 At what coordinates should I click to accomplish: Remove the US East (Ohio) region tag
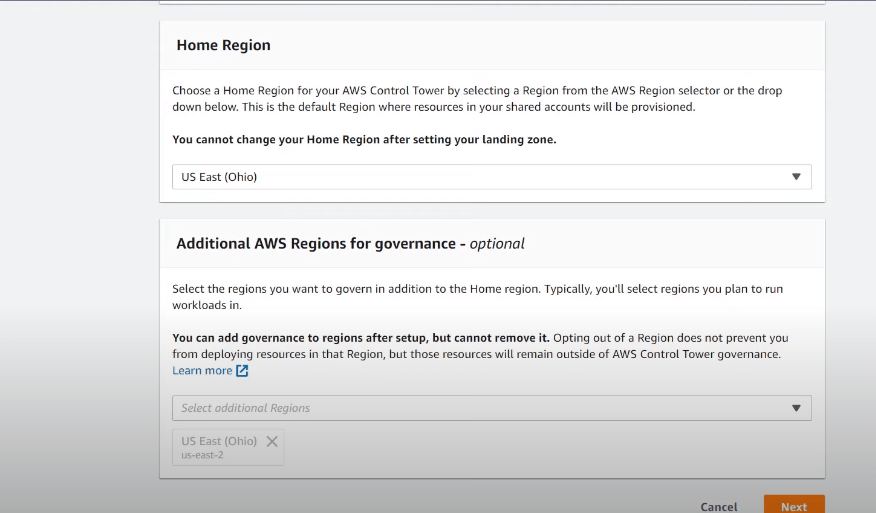[x=272, y=441]
